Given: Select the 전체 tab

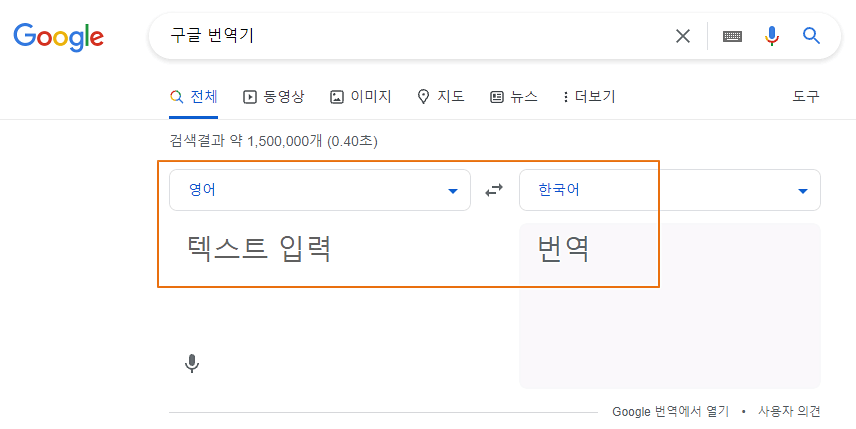Looking at the screenshot, I should tap(194, 97).
